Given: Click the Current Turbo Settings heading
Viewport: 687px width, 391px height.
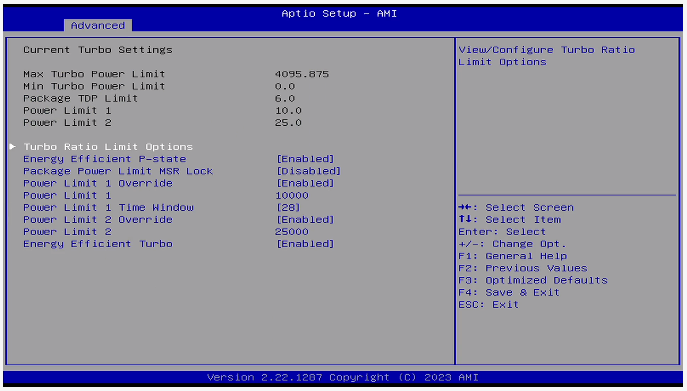Looking at the screenshot, I should (98, 50).
